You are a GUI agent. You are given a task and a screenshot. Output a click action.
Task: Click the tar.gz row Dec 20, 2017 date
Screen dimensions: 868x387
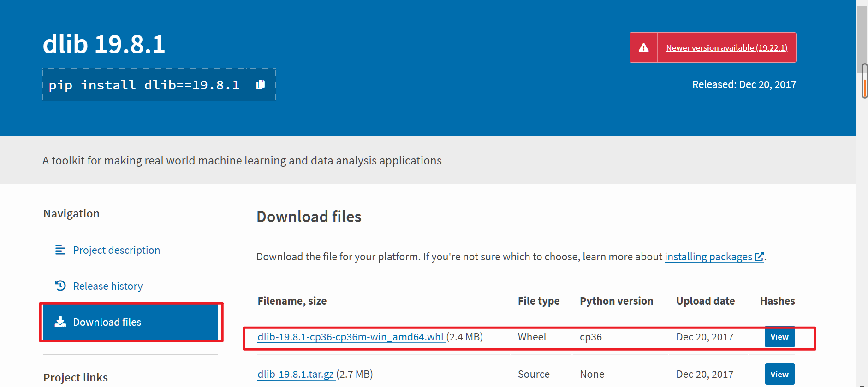pos(705,374)
